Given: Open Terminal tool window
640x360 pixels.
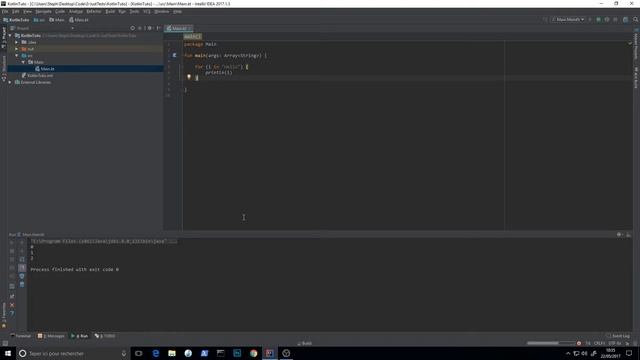Looking at the screenshot, I should [x=20, y=336].
